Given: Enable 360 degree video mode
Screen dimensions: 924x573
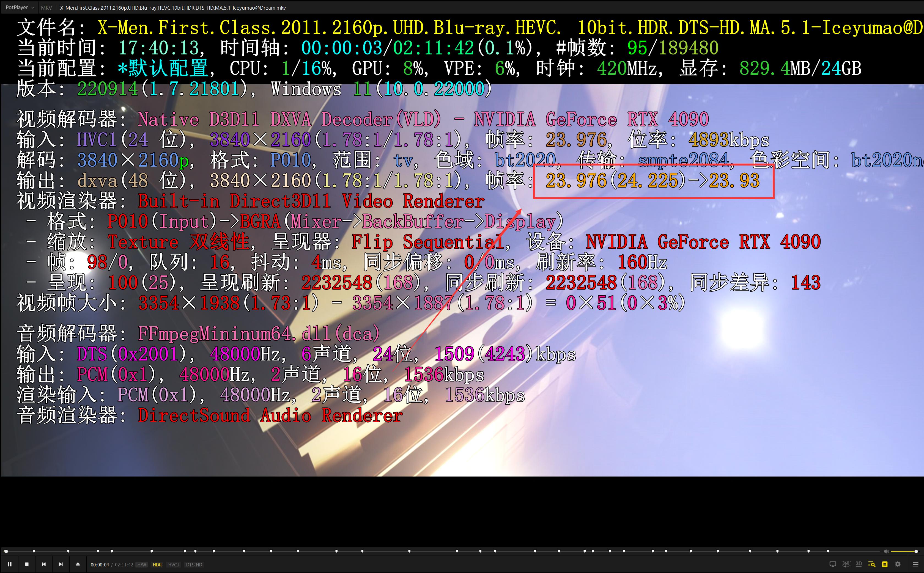Looking at the screenshot, I should point(846,564).
